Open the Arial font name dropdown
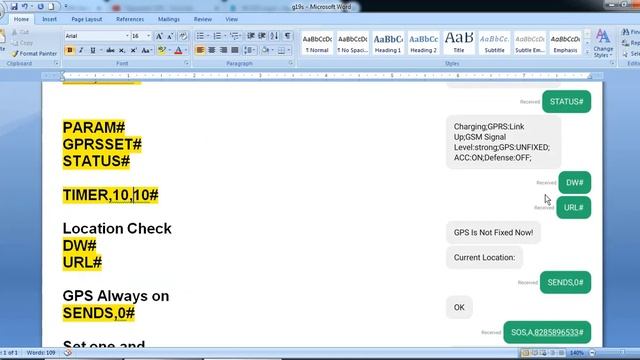Viewport: 640px width, 360px height. click(x=127, y=36)
